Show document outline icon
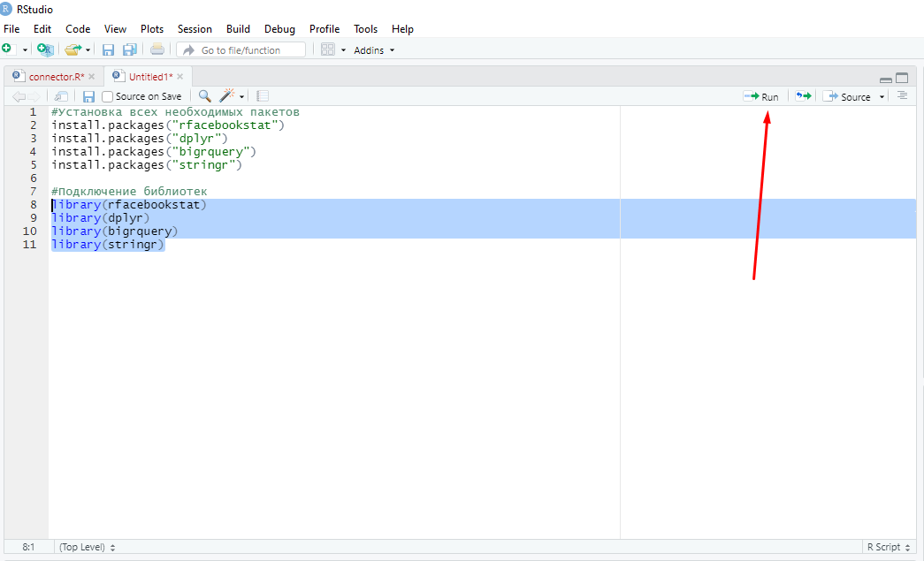The height and width of the screenshot is (561, 924). click(x=902, y=96)
